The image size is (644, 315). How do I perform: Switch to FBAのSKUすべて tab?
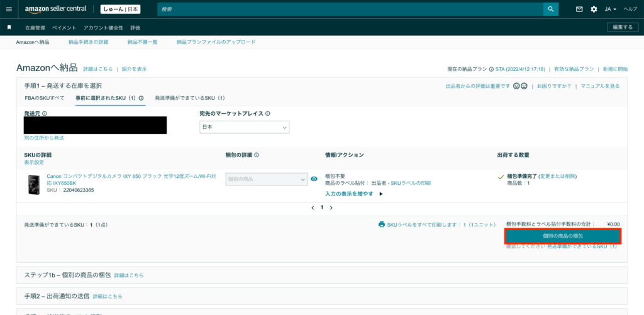tap(45, 98)
